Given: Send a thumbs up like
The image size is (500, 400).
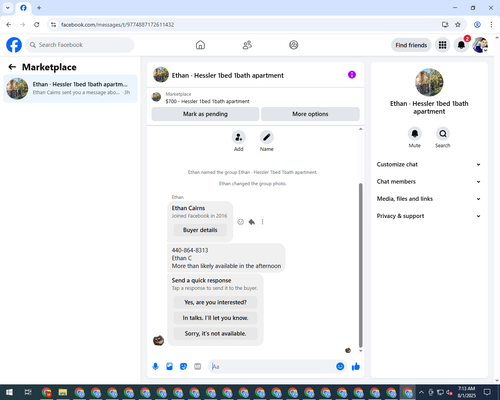Looking at the screenshot, I should (x=356, y=367).
